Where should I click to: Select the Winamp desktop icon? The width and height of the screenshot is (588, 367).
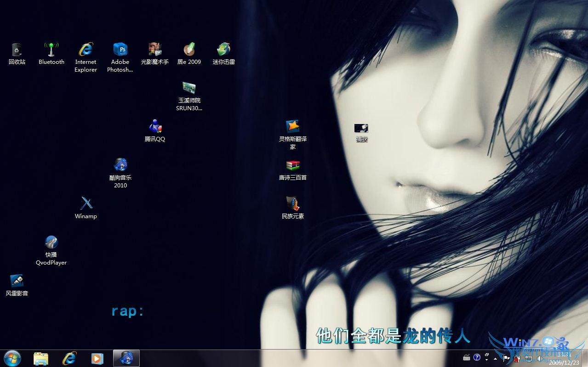tap(86, 209)
